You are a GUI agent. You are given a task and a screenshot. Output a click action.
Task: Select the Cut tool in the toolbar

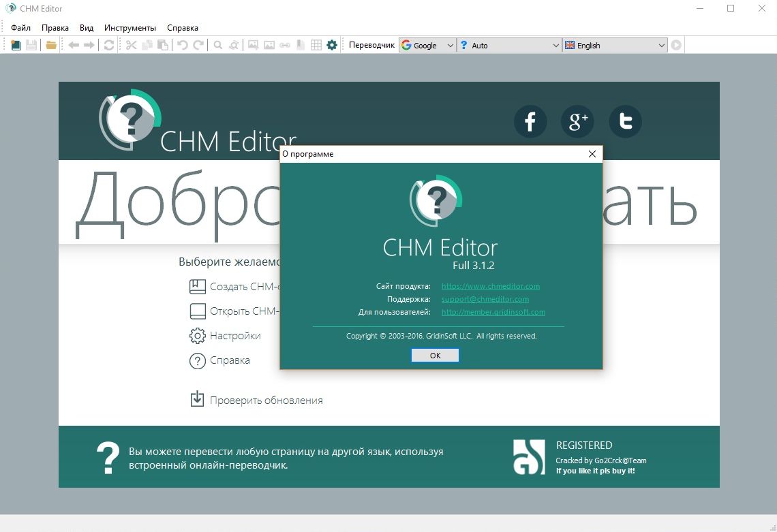click(x=129, y=44)
